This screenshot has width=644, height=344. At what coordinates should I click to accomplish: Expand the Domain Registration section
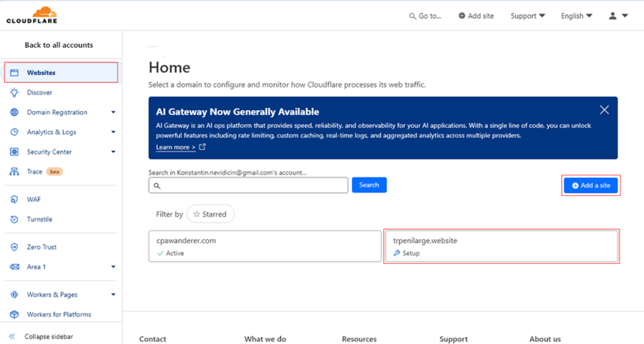[113, 112]
